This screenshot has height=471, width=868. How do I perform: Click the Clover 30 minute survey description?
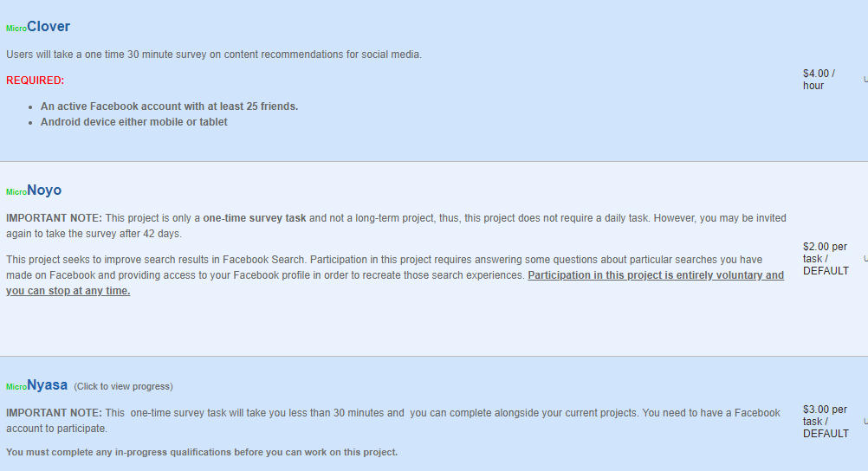[x=214, y=55]
